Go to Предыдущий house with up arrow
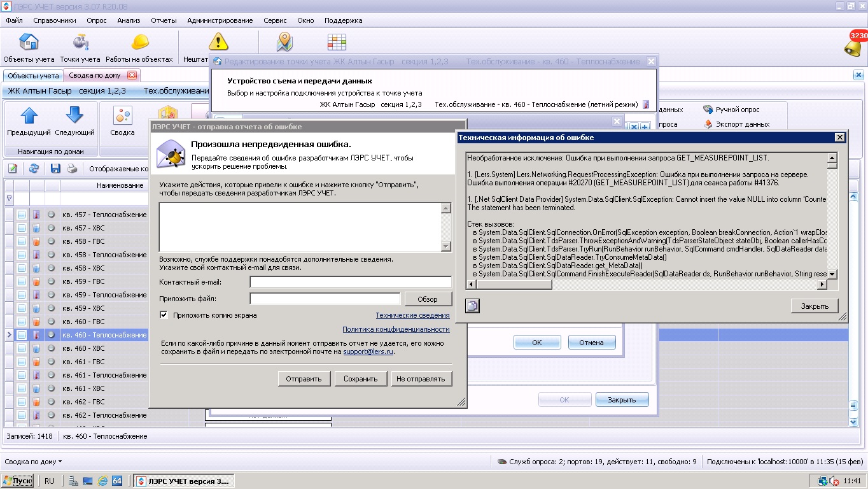The image size is (868, 489). point(29,122)
